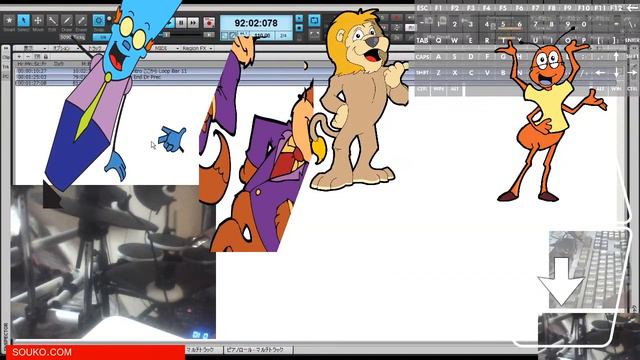Select the Erase tool
Screen dimensions: 640x360
(81, 20)
